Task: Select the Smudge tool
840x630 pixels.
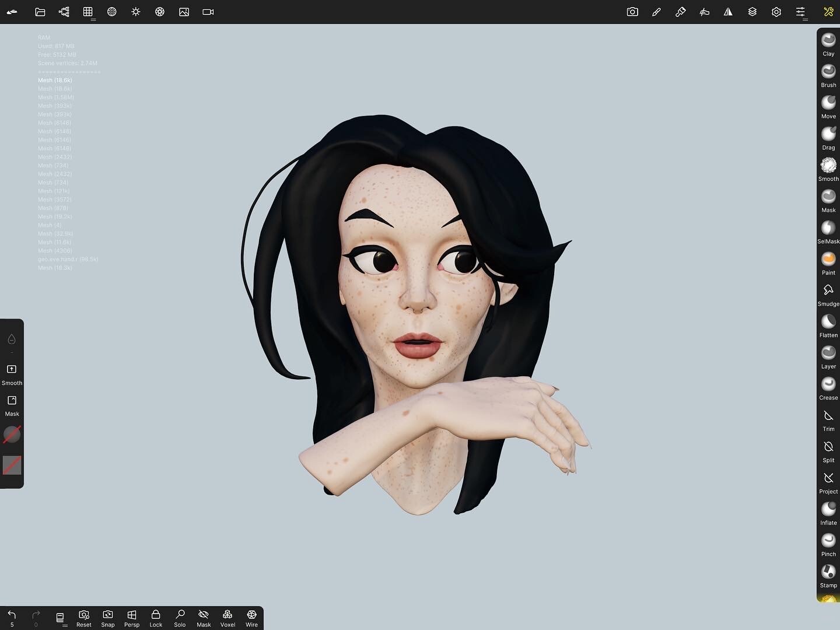Action: click(828, 290)
